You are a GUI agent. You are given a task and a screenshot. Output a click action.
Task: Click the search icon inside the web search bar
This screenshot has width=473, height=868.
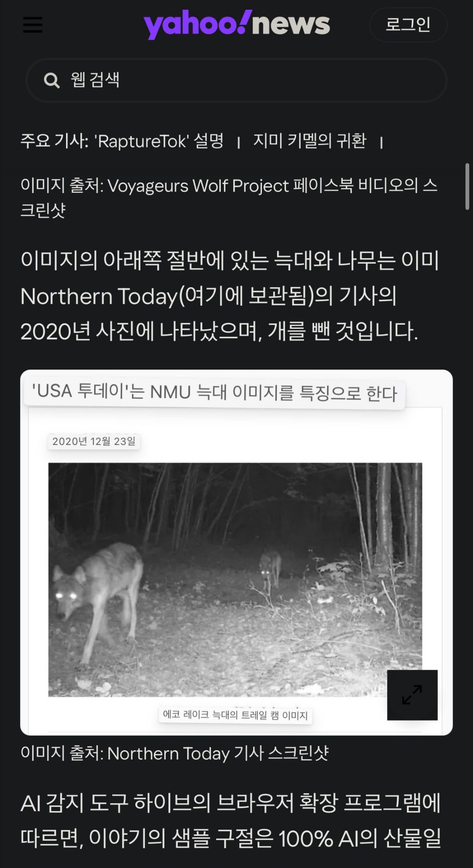pyautogui.click(x=52, y=80)
